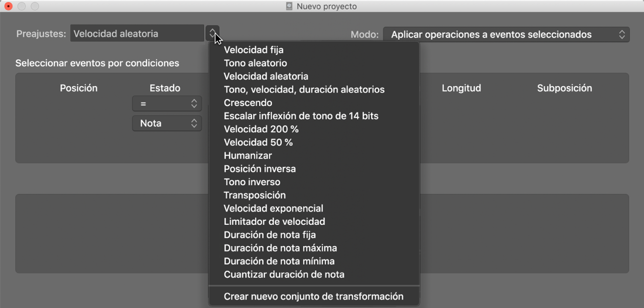Choose Limitador de velocidad option
This screenshot has height=308, width=644.
(x=274, y=222)
